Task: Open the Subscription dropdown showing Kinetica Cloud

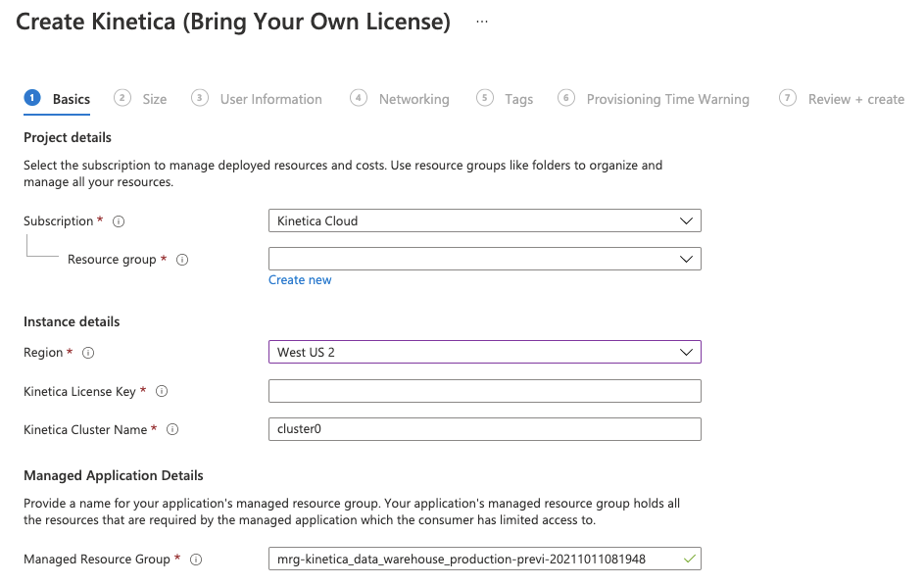Action: coord(484,220)
